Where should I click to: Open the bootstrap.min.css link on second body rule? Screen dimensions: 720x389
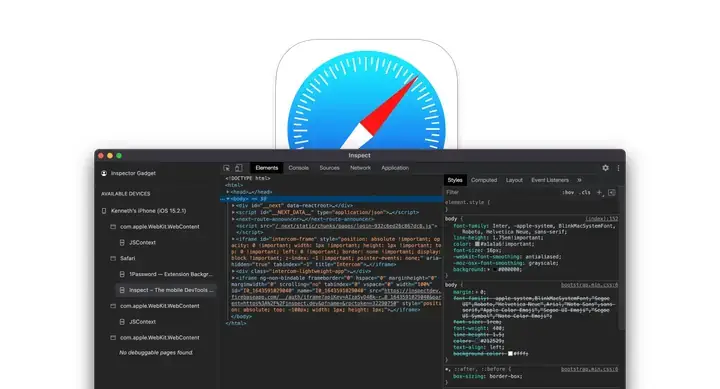589,285
